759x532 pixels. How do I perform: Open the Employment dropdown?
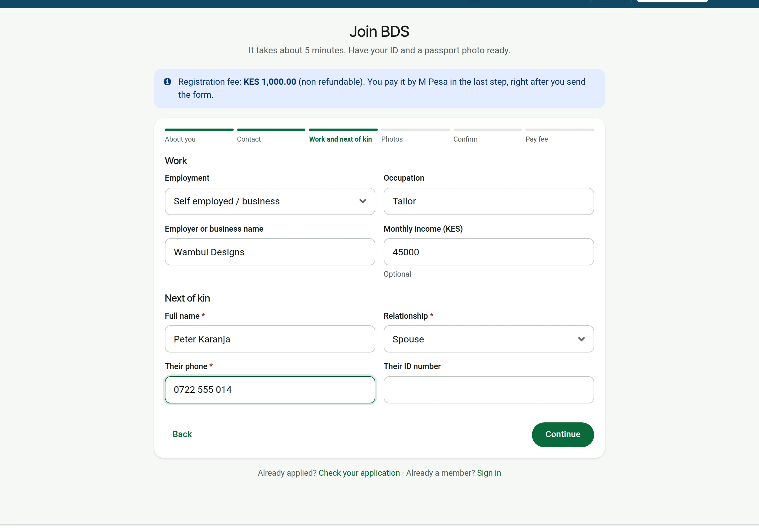click(x=270, y=201)
